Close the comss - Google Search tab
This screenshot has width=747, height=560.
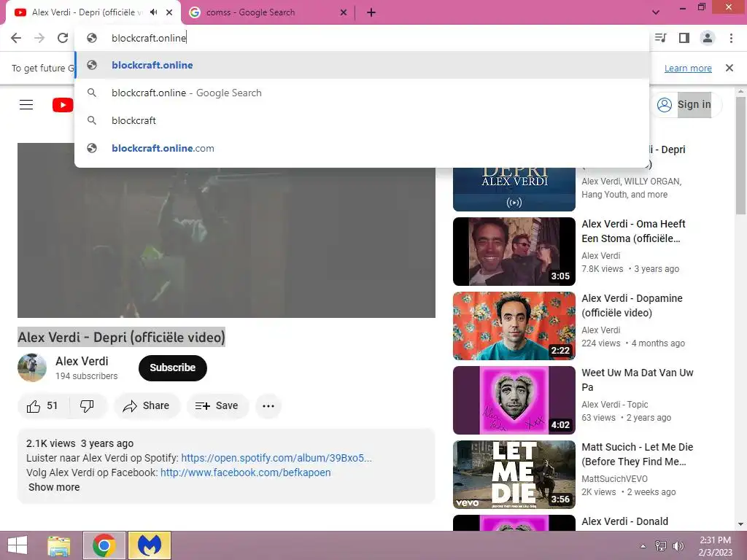click(x=344, y=12)
